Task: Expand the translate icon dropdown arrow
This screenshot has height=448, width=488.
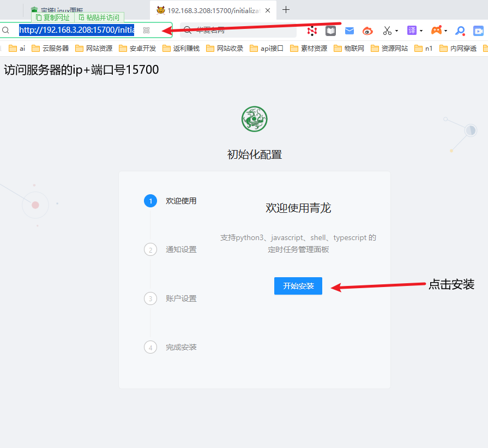Action: (x=421, y=31)
